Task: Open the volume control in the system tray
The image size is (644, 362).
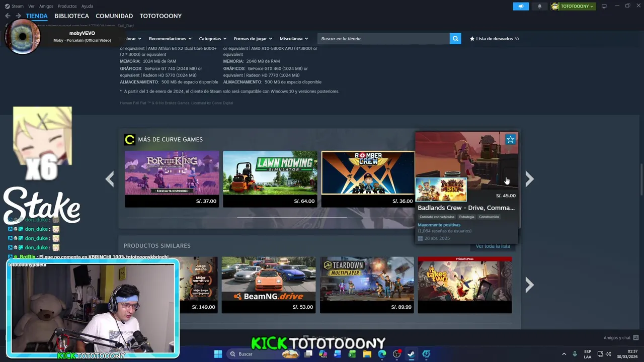Action: click(608, 354)
